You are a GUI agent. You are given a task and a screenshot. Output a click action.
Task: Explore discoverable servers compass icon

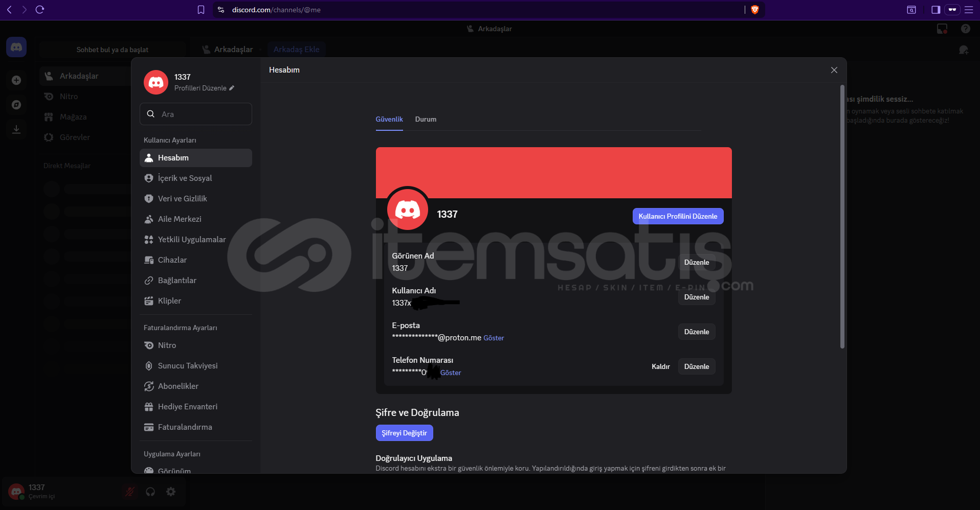click(16, 105)
